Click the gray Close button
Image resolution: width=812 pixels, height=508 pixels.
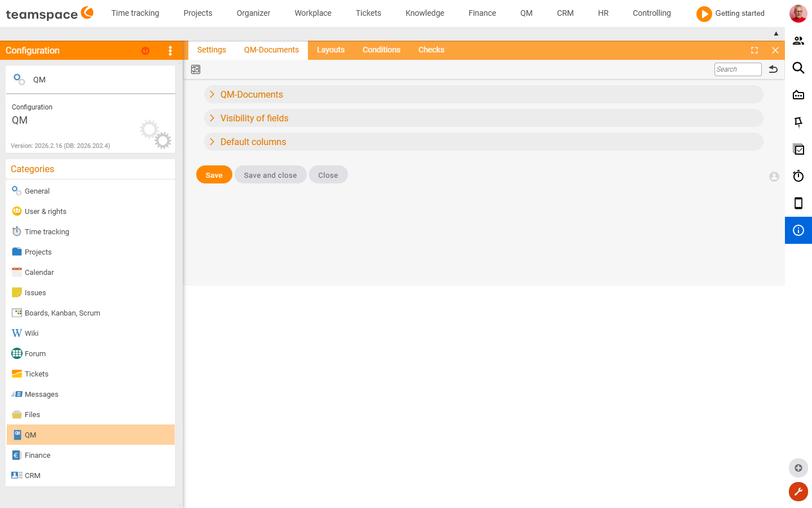coord(328,175)
